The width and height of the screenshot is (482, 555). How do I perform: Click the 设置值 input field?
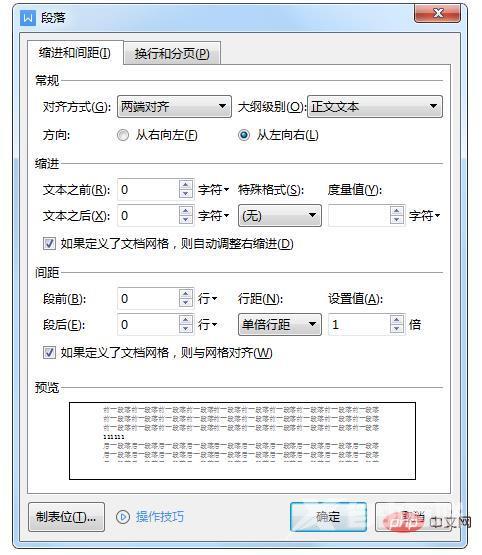pyautogui.click(x=359, y=325)
